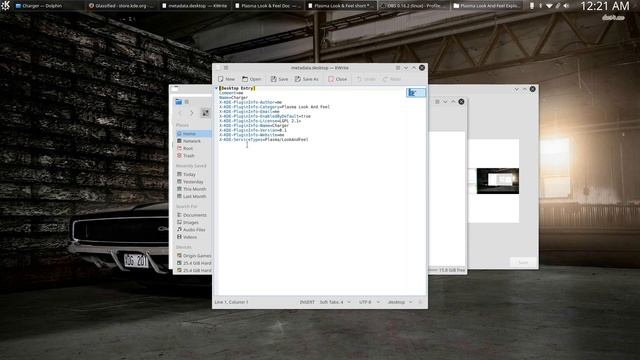Viewport: 640px width, 360px height.
Task: Open Trash in Dolphin Places
Action: point(193,156)
